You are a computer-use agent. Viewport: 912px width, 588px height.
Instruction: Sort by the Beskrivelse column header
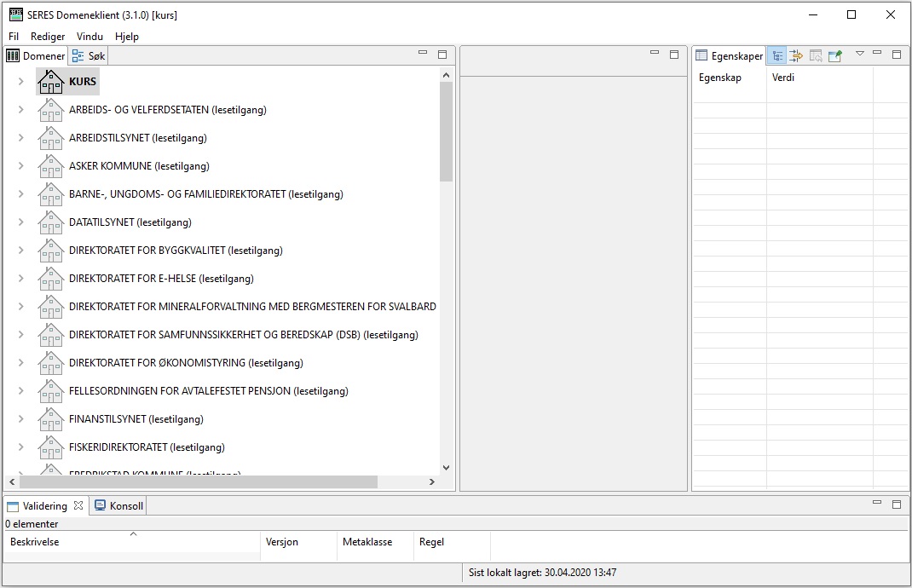133,541
